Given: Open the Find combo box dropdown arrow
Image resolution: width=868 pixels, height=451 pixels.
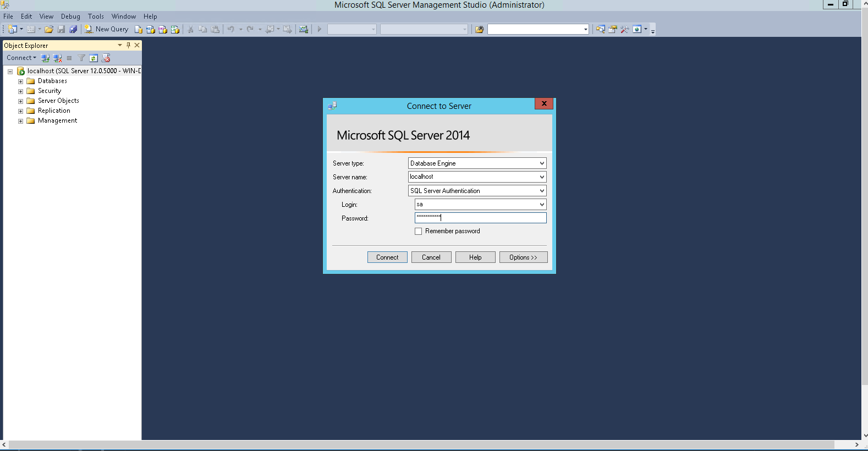Looking at the screenshot, I should point(585,29).
